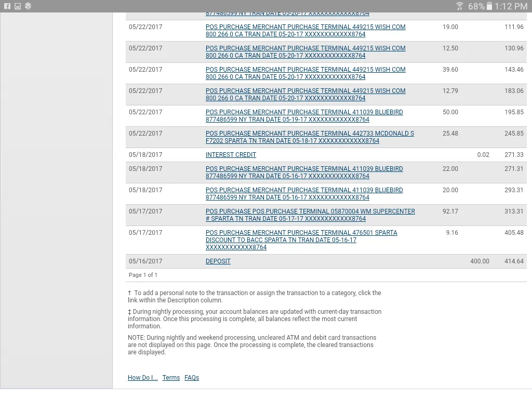The image size is (532, 399).
Task: Select the 414.64 balance value
Action: [514, 261]
